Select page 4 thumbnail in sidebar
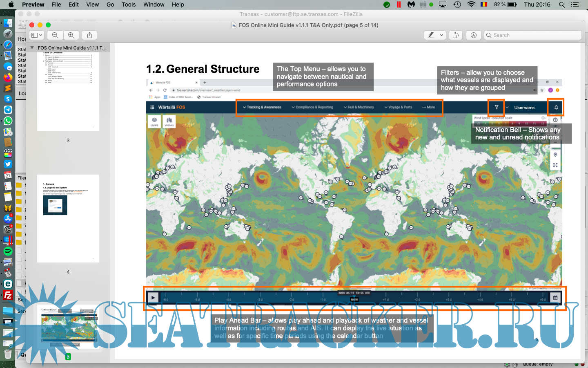The height and width of the screenshot is (368, 588). (x=68, y=218)
